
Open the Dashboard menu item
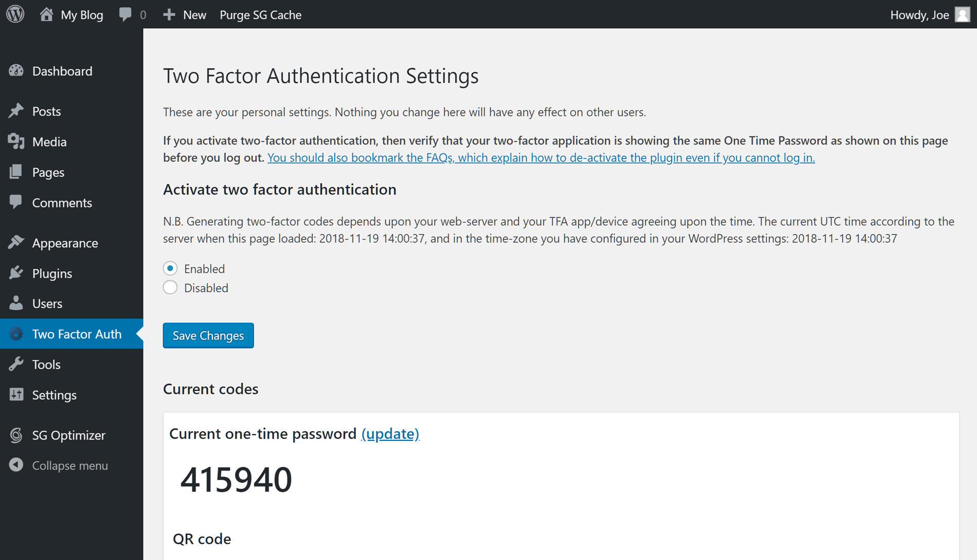[62, 71]
